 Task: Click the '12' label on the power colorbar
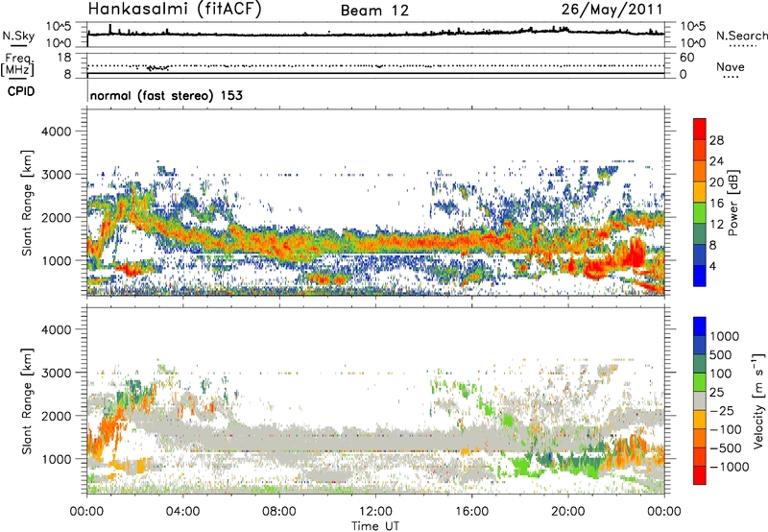pos(716,225)
